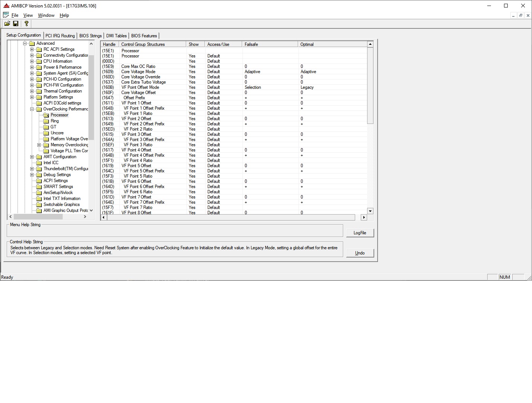Open the View menu
532x403 pixels.
[x=28, y=15]
